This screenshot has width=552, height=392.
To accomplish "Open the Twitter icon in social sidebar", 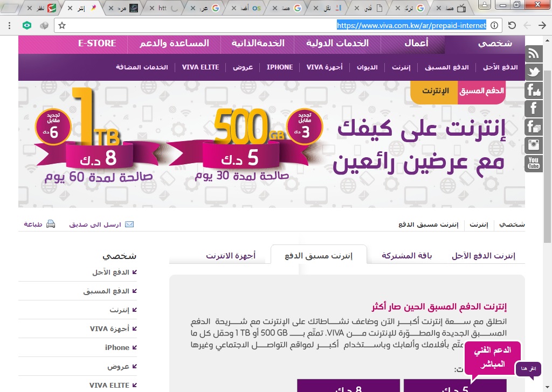I will [534, 71].
